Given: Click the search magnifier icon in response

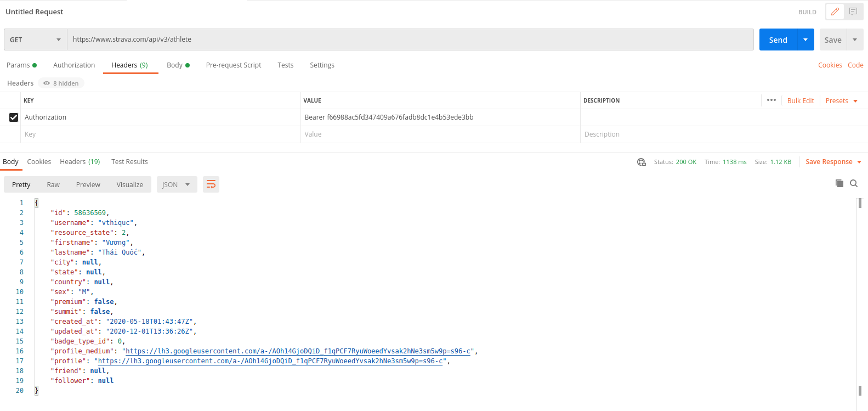Looking at the screenshot, I should 854,183.
